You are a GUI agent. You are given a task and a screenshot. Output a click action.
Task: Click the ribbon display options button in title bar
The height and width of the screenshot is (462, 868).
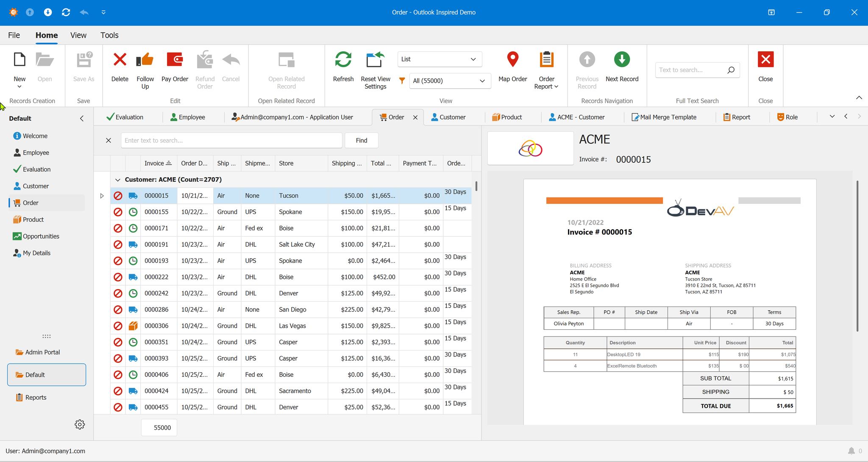771,12
